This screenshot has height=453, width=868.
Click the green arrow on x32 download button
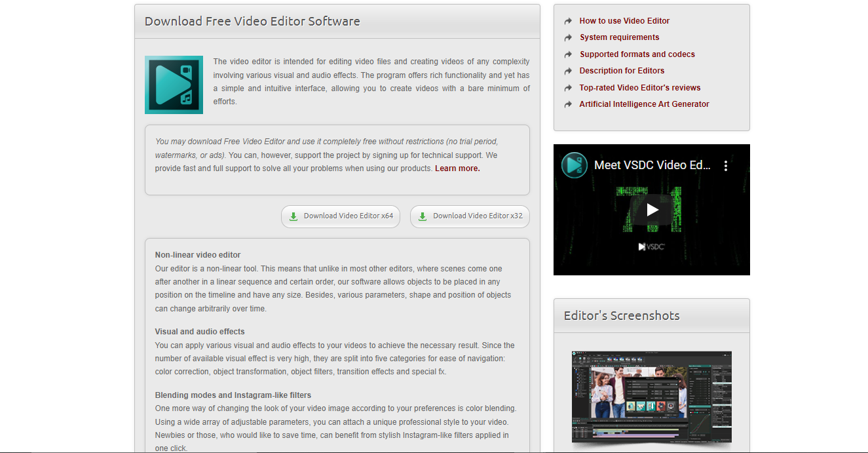coord(423,216)
